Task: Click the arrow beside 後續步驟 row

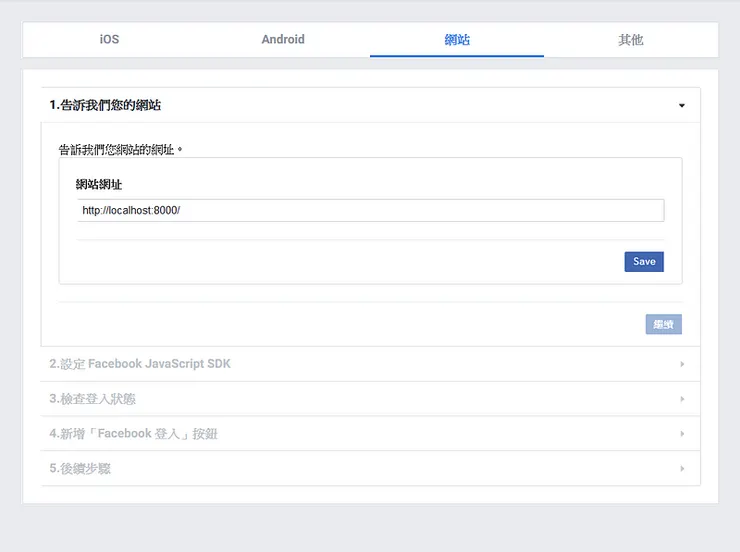Action: pyautogui.click(x=682, y=468)
